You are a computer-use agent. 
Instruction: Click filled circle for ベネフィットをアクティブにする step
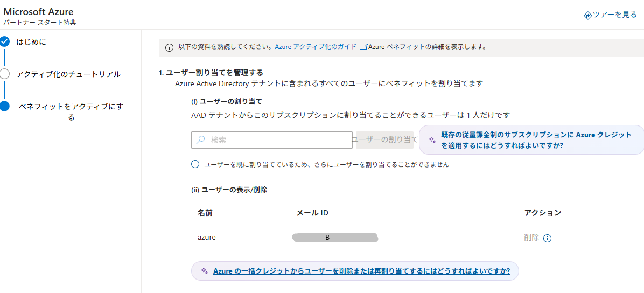tap(4, 107)
